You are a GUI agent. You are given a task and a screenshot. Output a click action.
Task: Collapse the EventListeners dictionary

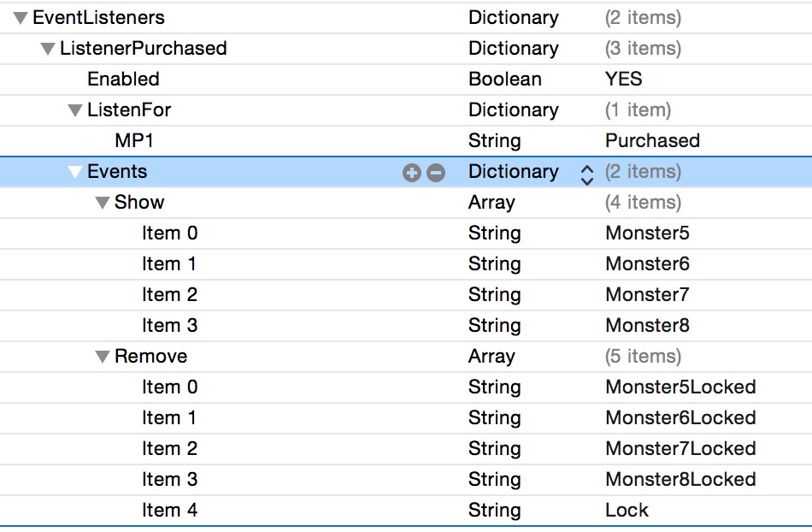pyautogui.click(x=19, y=17)
